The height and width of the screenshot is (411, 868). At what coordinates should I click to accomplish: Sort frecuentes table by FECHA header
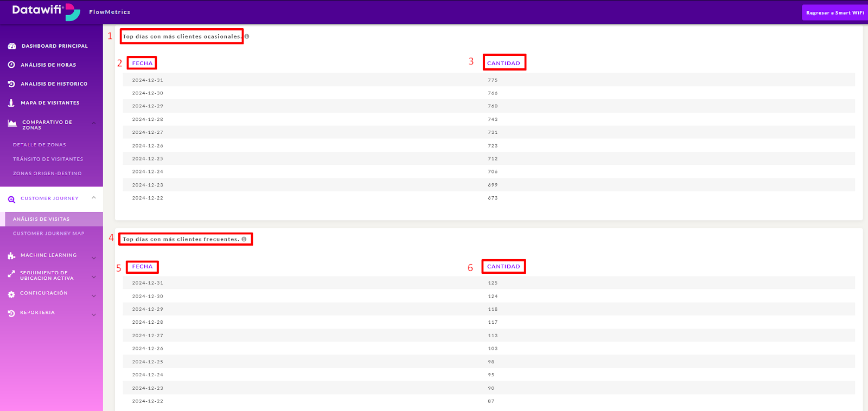(x=142, y=266)
